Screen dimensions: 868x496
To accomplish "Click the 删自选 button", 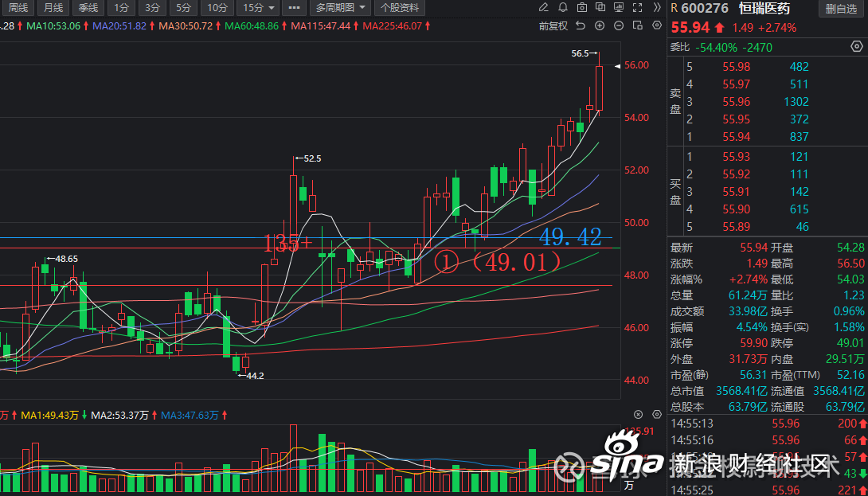I will point(841,9).
